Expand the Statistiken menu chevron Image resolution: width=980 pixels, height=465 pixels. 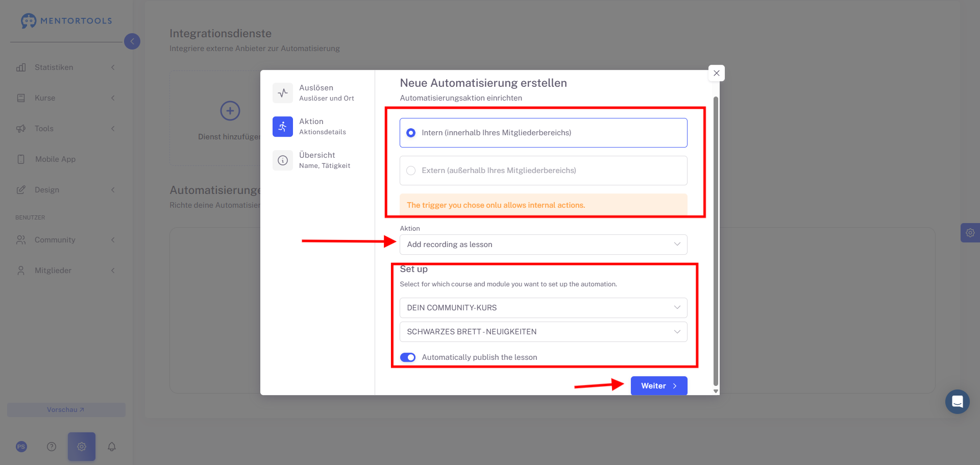tap(113, 67)
